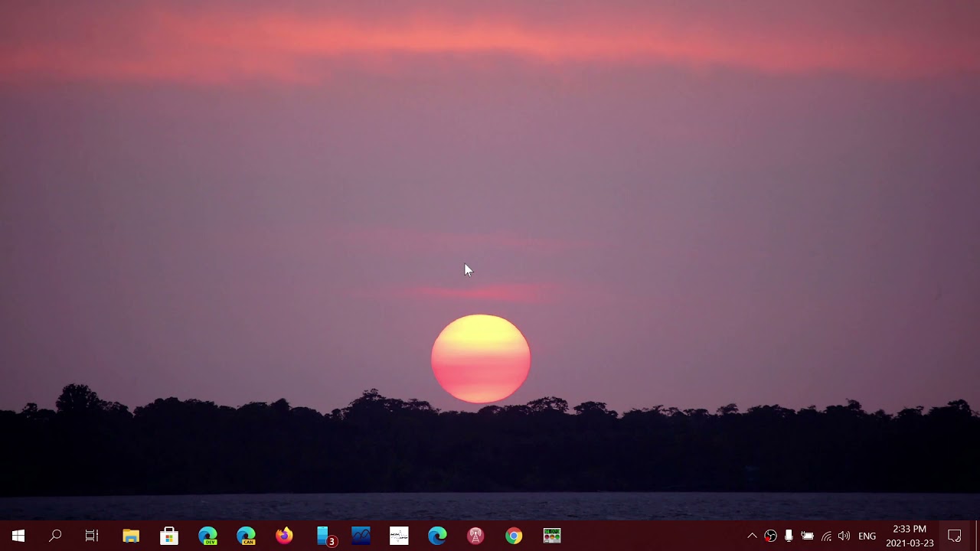The width and height of the screenshot is (980, 551).
Task: Show hidden system tray icons
Action: click(752, 536)
